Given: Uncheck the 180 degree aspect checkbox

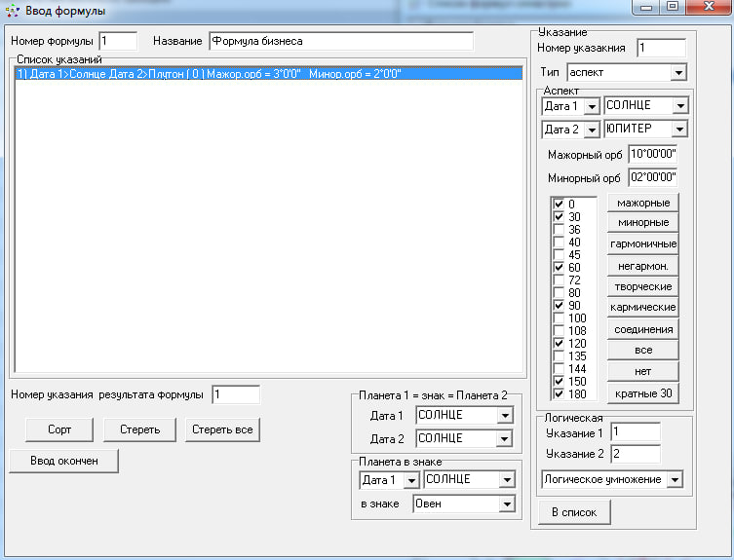Looking at the screenshot, I should pyautogui.click(x=559, y=393).
